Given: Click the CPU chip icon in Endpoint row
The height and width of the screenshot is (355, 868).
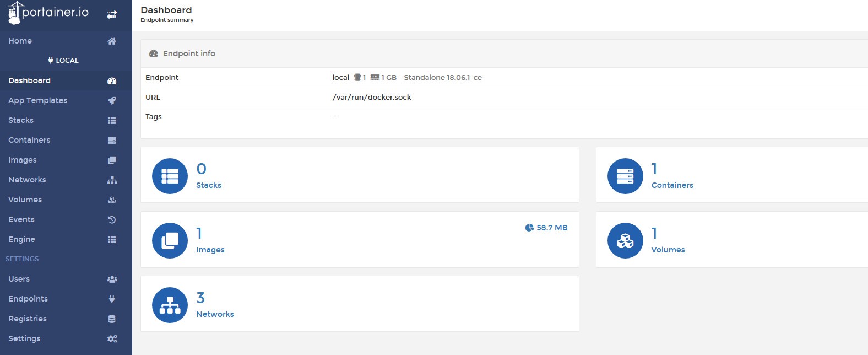Looking at the screenshot, I should coord(357,78).
